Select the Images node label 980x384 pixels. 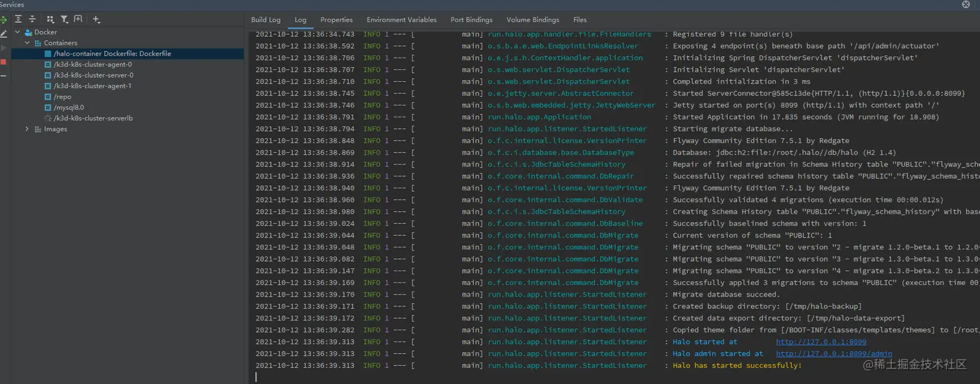(x=55, y=130)
